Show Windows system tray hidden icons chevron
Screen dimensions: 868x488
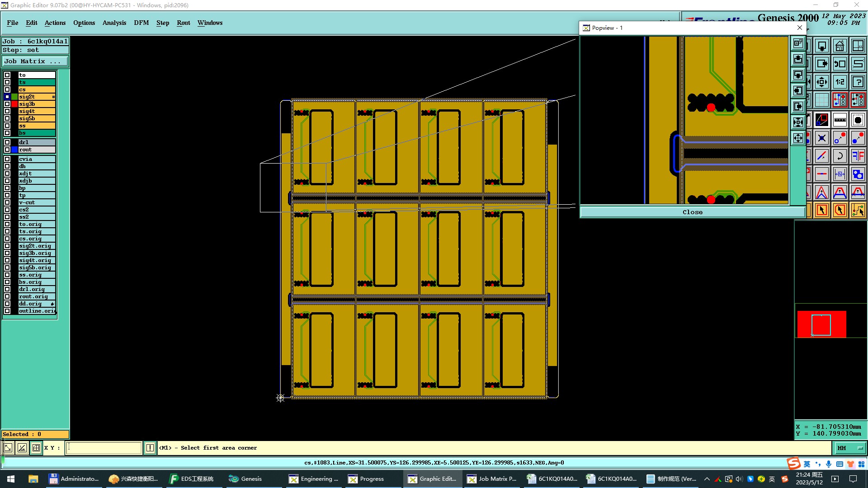(x=707, y=479)
